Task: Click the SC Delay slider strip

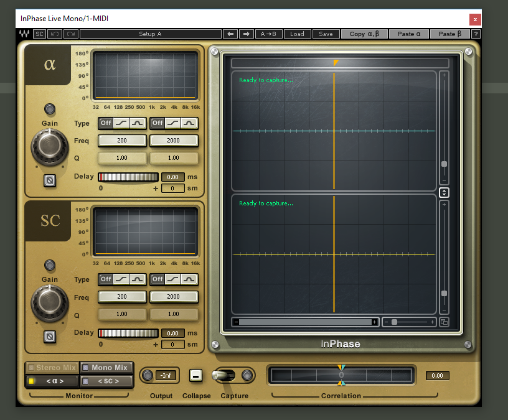Action: click(128, 334)
